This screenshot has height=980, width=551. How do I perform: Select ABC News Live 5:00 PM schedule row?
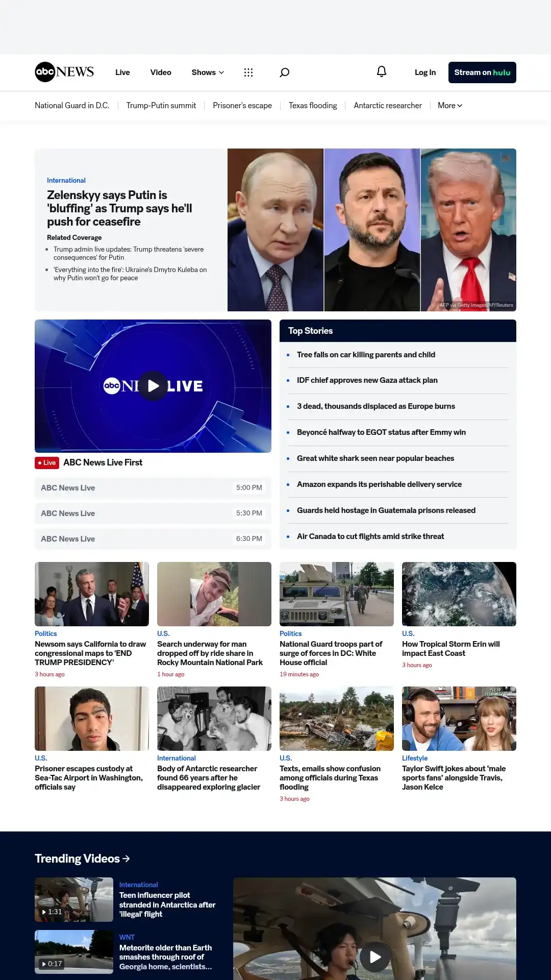(x=153, y=487)
